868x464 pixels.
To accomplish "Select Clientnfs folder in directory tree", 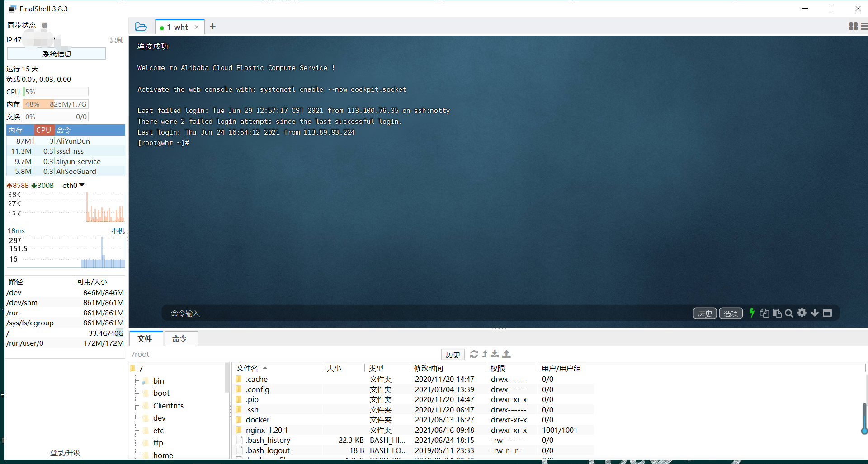I will coord(168,406).
